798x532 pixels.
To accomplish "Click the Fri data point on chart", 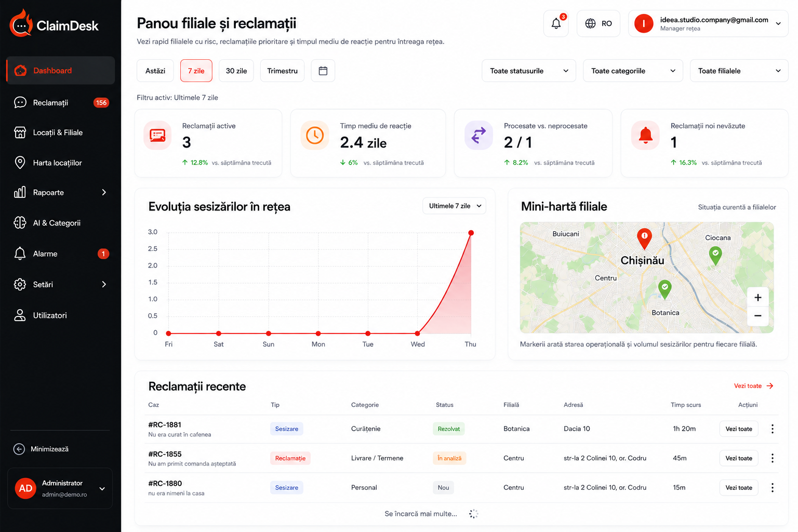I will [168, 333].
